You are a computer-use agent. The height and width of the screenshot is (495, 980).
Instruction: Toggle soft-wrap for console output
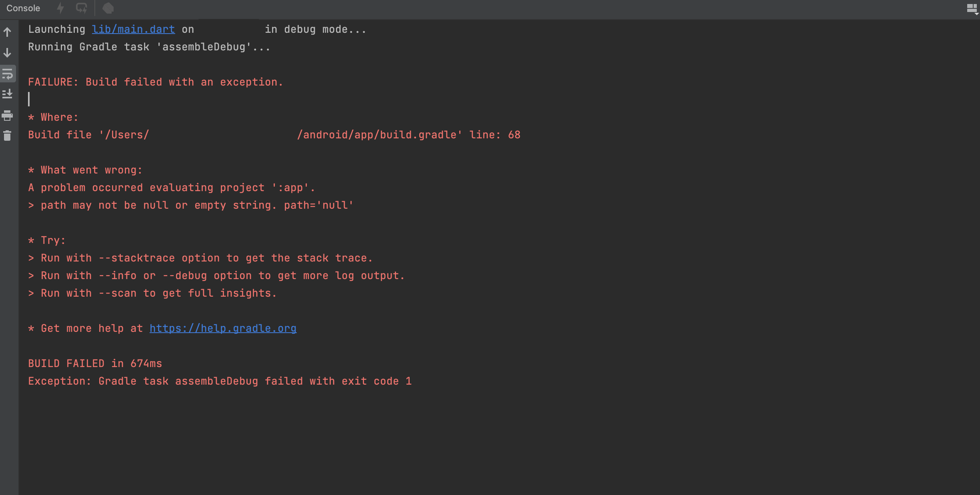pos(8,74)
